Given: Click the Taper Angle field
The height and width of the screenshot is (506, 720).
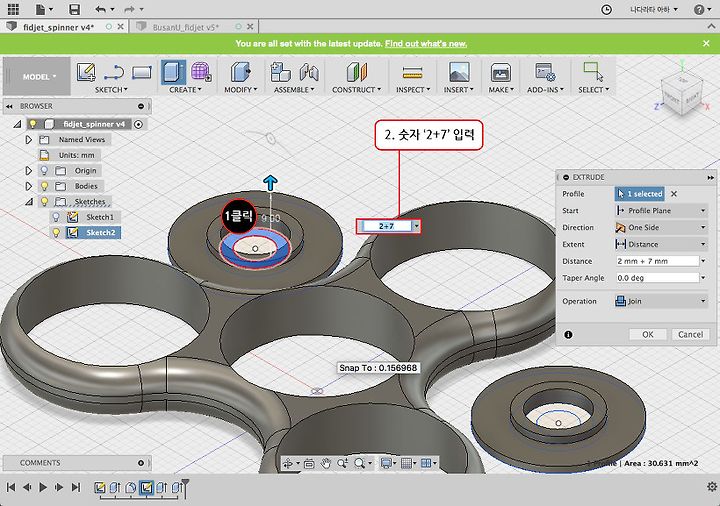Looking at the screenshot, I should 657,278.
